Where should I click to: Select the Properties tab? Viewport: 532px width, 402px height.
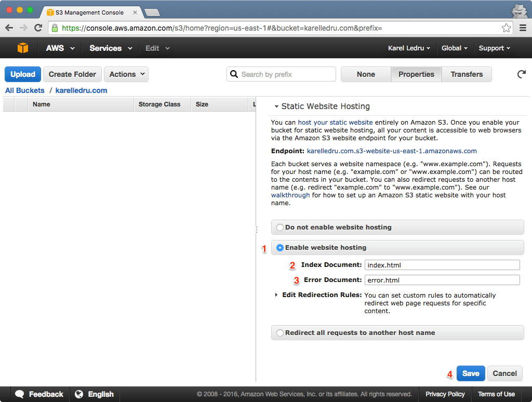click(416, 74)
